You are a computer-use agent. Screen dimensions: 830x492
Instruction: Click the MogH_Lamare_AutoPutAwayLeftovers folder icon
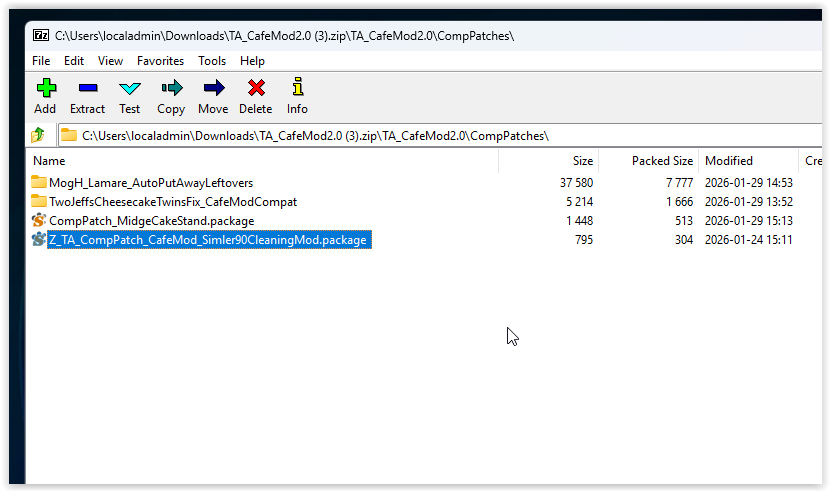coord(39,182)
